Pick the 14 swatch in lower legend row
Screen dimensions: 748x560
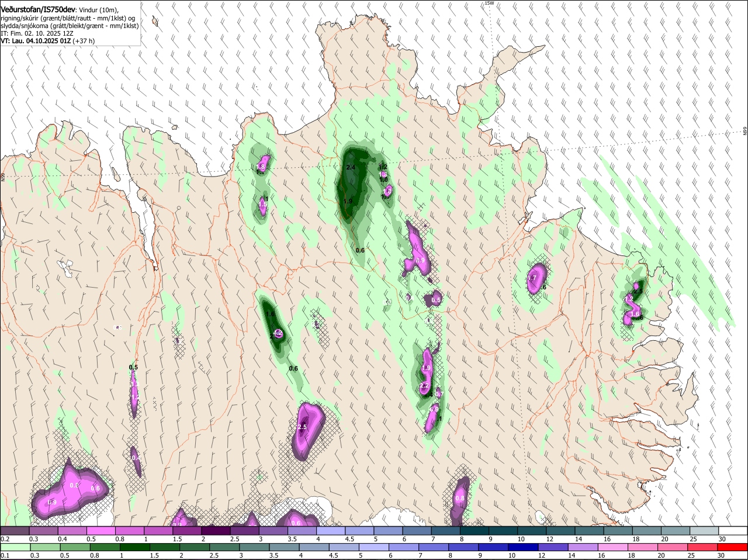(583, 547)
